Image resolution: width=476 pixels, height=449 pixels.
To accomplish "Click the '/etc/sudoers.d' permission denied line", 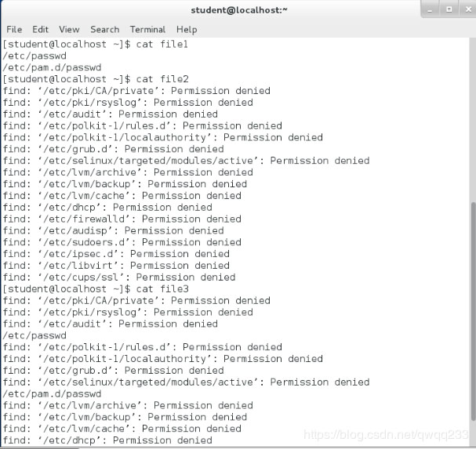I will click(122, 242).
